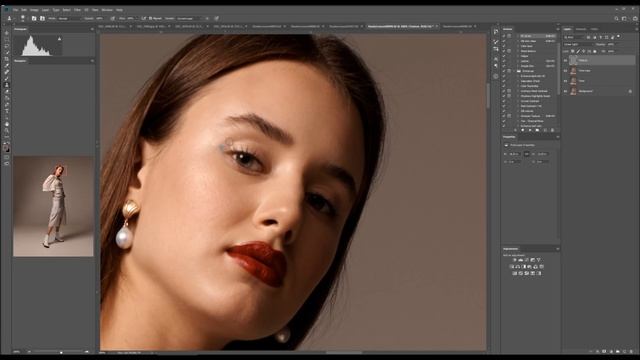Add an Invert adjustment icon
This screenshot has height=360, width=640.
click(x=515, y=273)
